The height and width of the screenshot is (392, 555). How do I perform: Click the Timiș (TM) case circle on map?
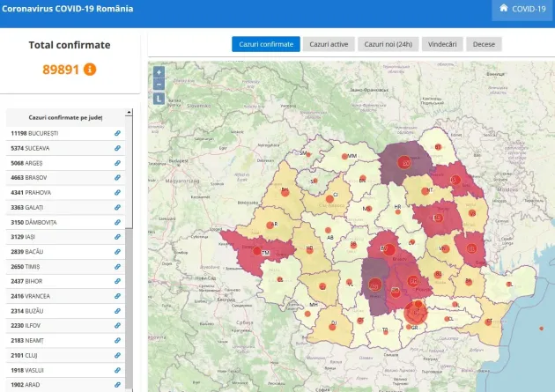[x=257, y=252]
